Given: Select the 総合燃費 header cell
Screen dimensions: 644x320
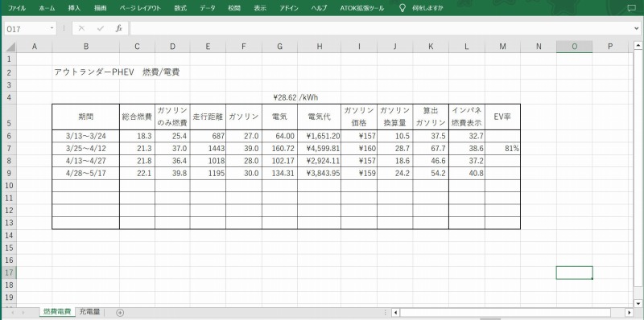Looking at the screenshot, I should (137, 117).
